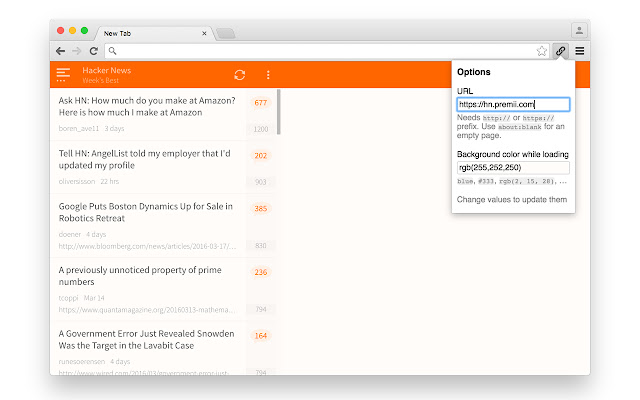Click the story list scrollbar
Image resolution: width=640 pixels, height=400 pixels.
click(x=279, y=112)
